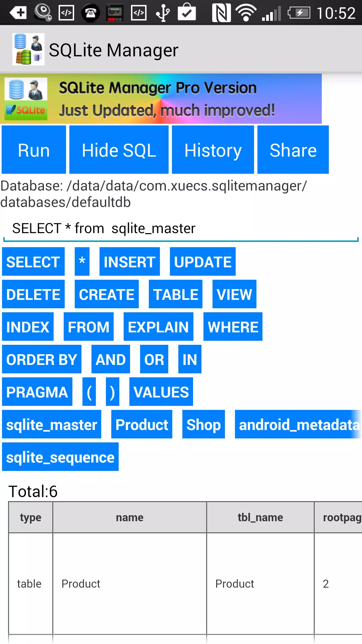Focus the SQL query input field
The width and height of the screenshot is (362, 644).
coord(181,229)
